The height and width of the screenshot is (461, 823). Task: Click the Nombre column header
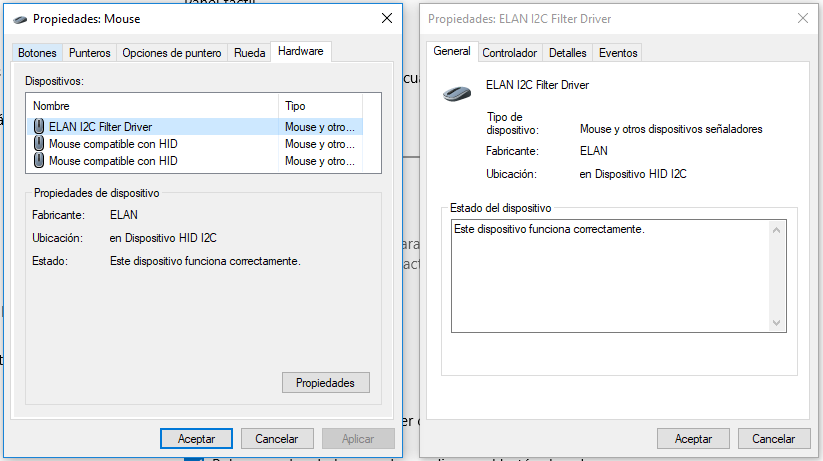pos(152,106)
